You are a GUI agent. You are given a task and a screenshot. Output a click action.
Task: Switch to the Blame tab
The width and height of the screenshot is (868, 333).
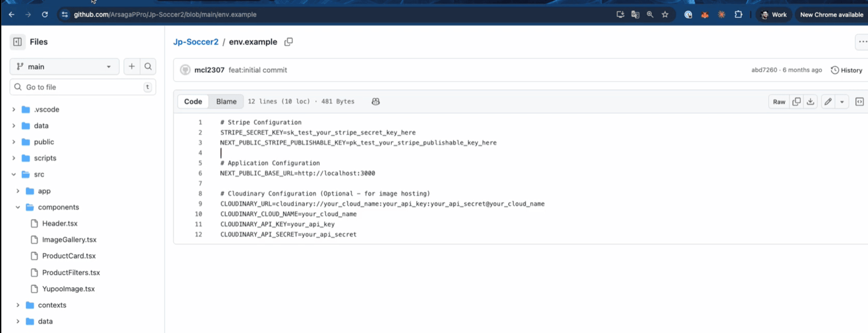point(226,102)
